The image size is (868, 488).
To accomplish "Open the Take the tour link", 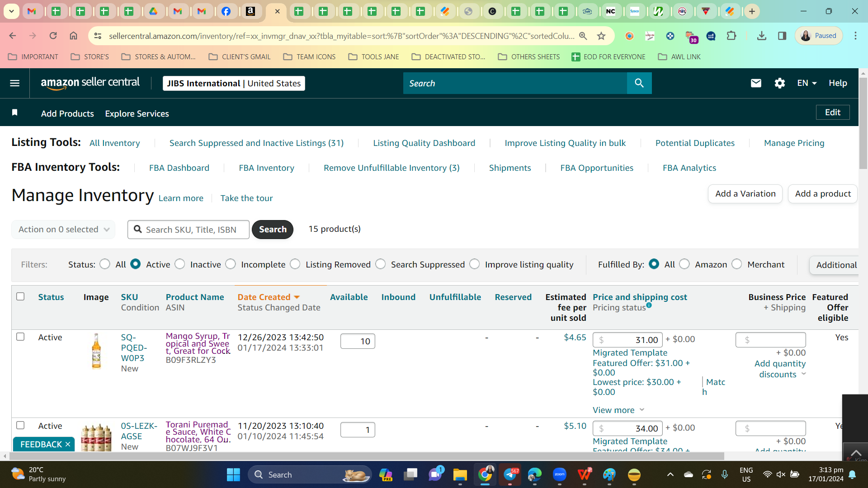I will pos(246,198).
